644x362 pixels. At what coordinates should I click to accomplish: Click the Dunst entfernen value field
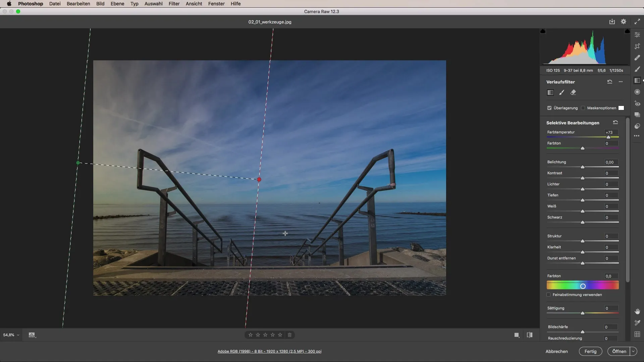[x=611, y=258]
